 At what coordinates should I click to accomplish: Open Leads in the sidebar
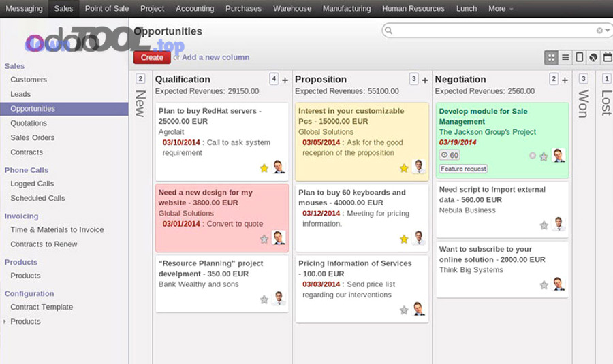point(20,94)
